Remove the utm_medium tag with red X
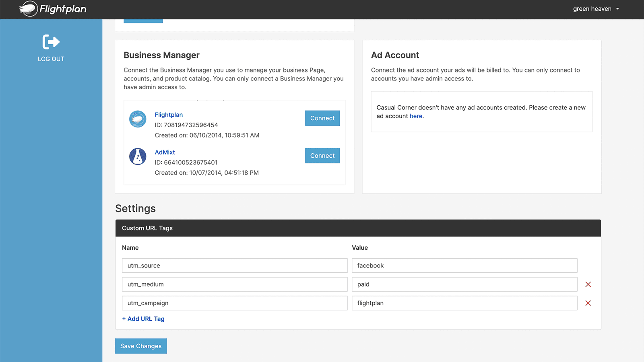644x362 pixels. 588,284
